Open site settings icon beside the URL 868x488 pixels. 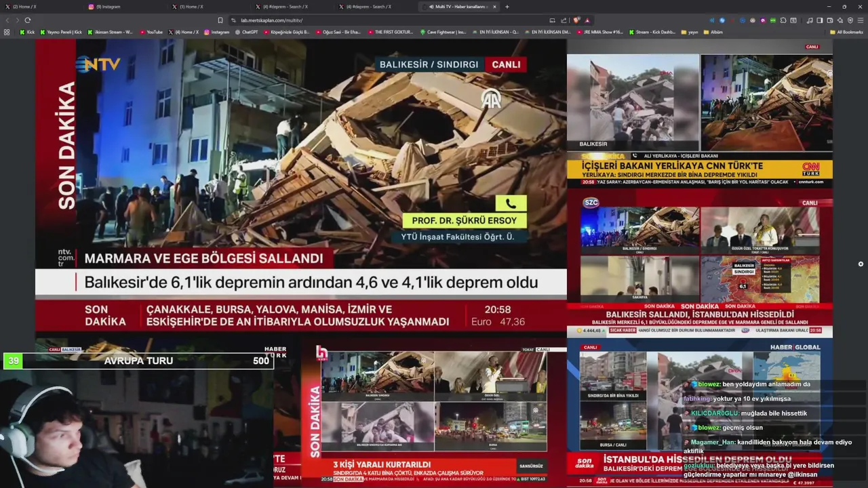(233, 20)
